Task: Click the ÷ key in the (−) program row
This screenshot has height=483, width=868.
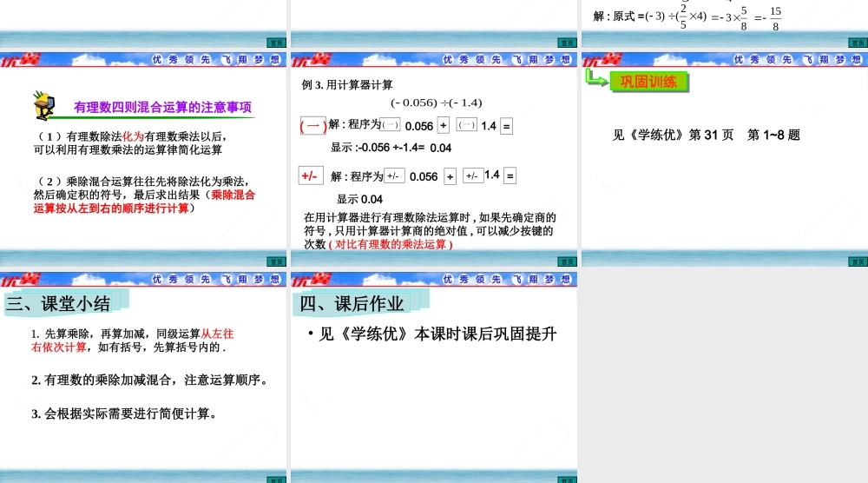Action: pos(444,125)
